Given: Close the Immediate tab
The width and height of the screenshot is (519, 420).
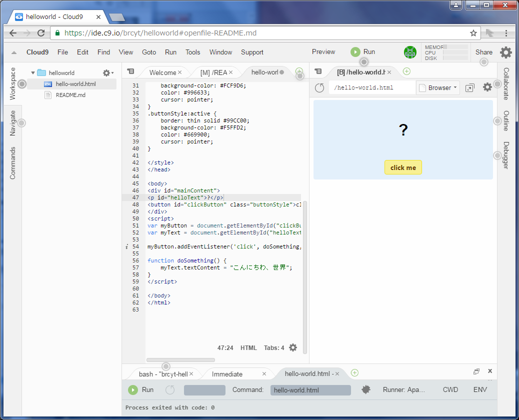Looking at the screenshot, I should (264, 373).
